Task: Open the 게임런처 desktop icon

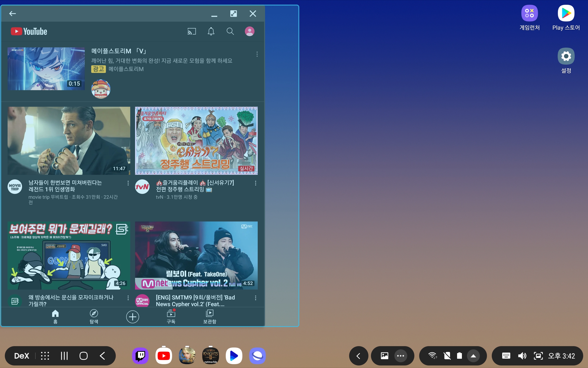Action: (529, 18)
